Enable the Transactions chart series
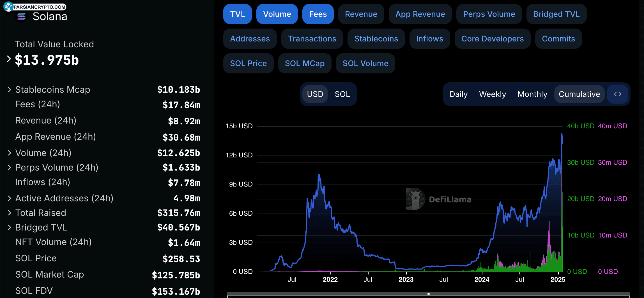This screenshot has width=644, height=298. (312, 39)
